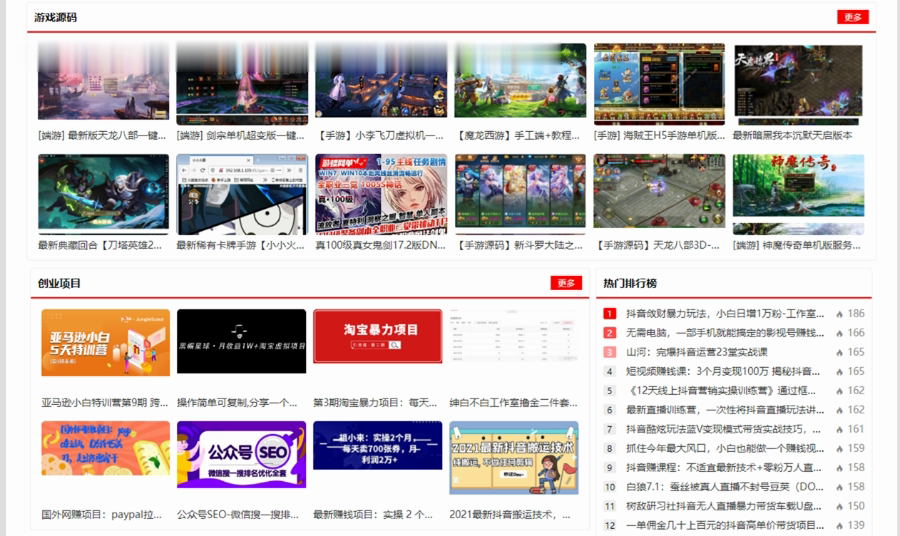The image size is (900, 536).
Task: Open thumbnail for 小李飞刀虚拟机 mobile game
Action: [x=381, y=80]
